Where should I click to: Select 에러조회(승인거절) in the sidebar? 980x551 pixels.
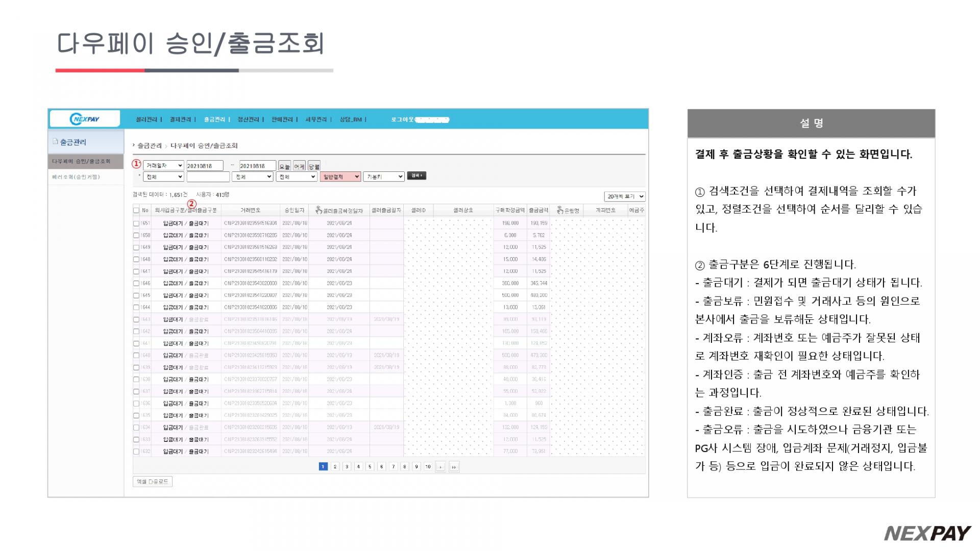coord(86,177)
